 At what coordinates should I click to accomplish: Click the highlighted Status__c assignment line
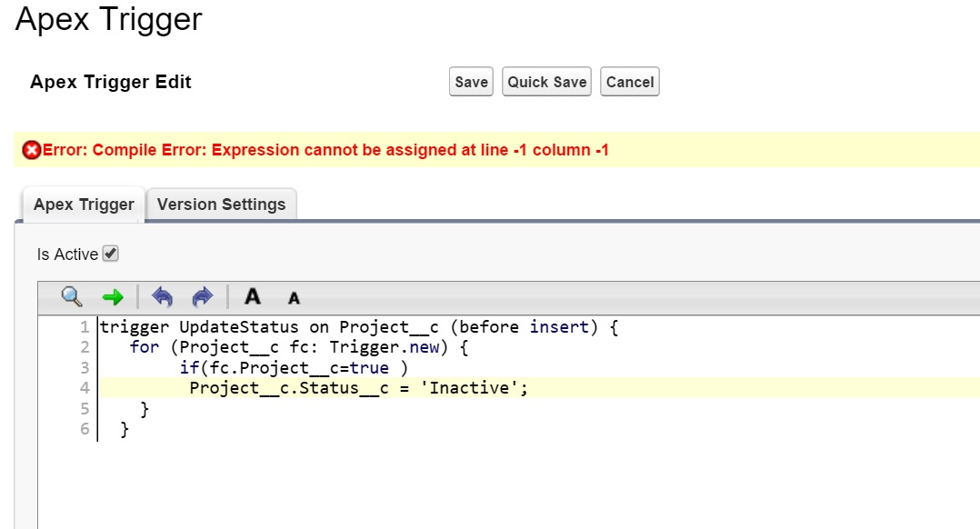coord(358,388)
